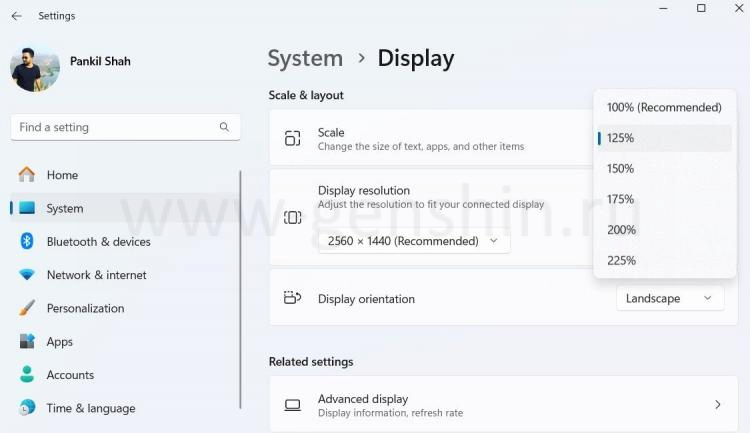This screenshot has width=750, height=433.
Task: Click the sidebar vertical scrollbar
Action: [240, 289]
